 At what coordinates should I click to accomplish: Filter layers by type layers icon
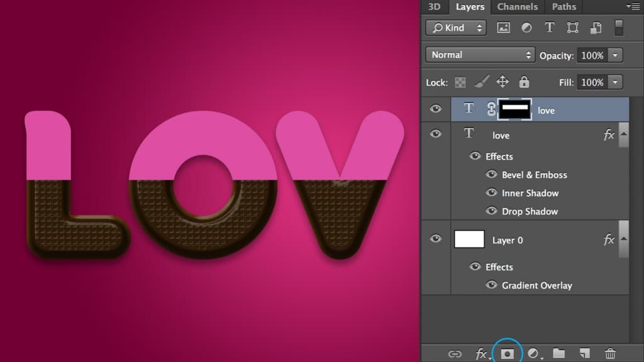tap(549, 28)
